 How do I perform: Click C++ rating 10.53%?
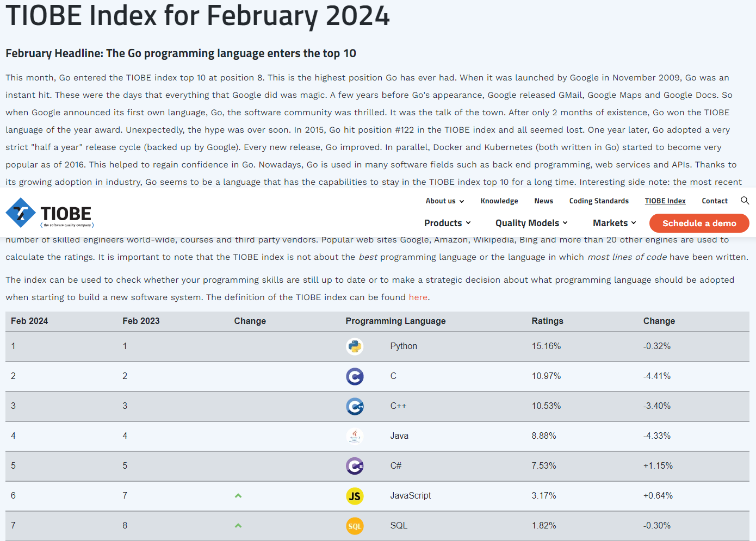click(x=546, y=406)
